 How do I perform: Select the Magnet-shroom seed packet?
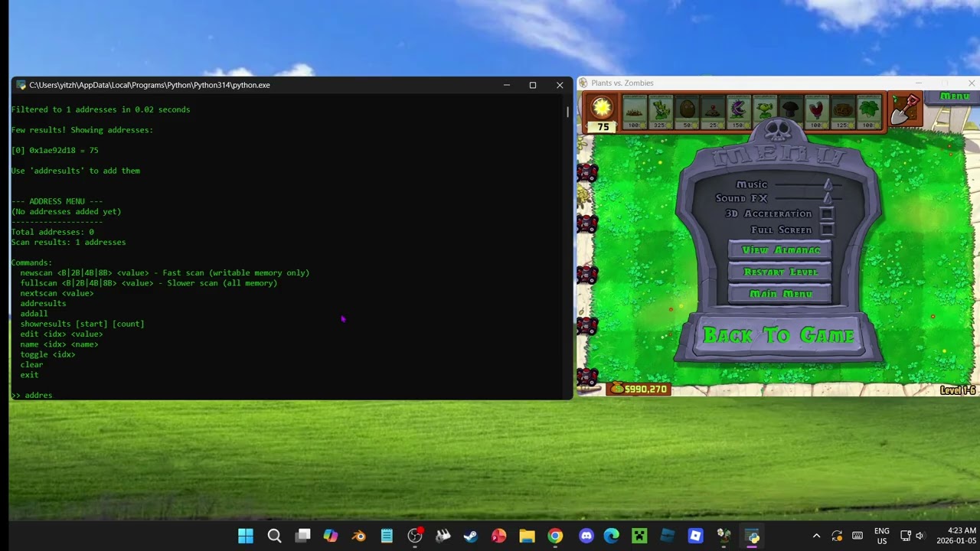(x=817, y=112)
